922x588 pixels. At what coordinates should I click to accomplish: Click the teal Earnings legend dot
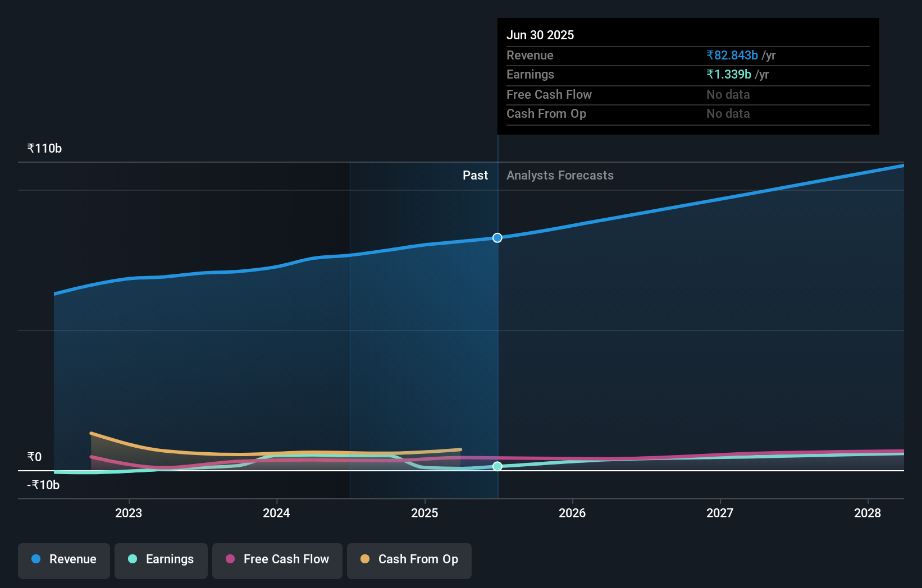pos(132,559)
